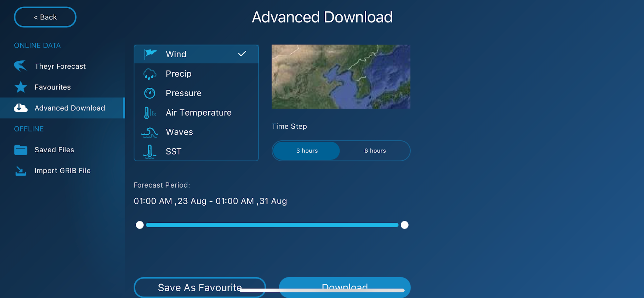Click the Waves icon
The height and width of the screenshot is (298, 644).
[149, 132]
